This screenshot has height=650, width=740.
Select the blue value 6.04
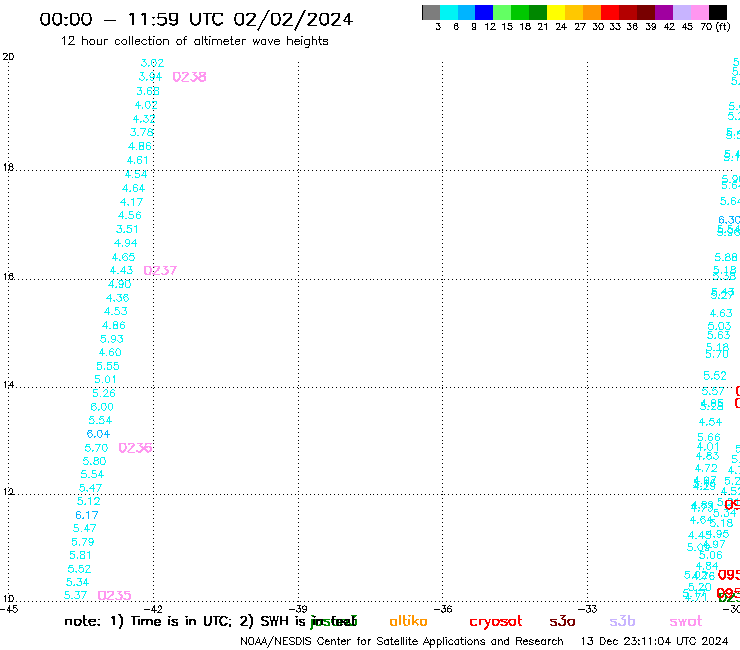(98, 434)
